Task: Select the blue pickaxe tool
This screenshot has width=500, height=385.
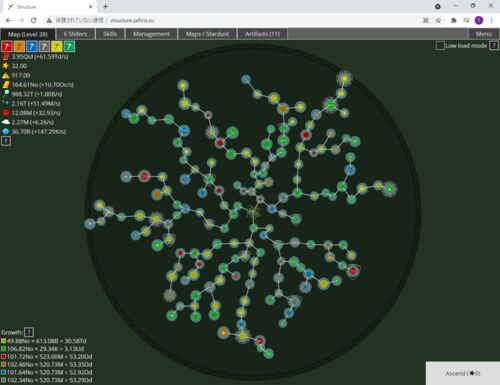Action: pyautogui.click(x=32, y=47)
